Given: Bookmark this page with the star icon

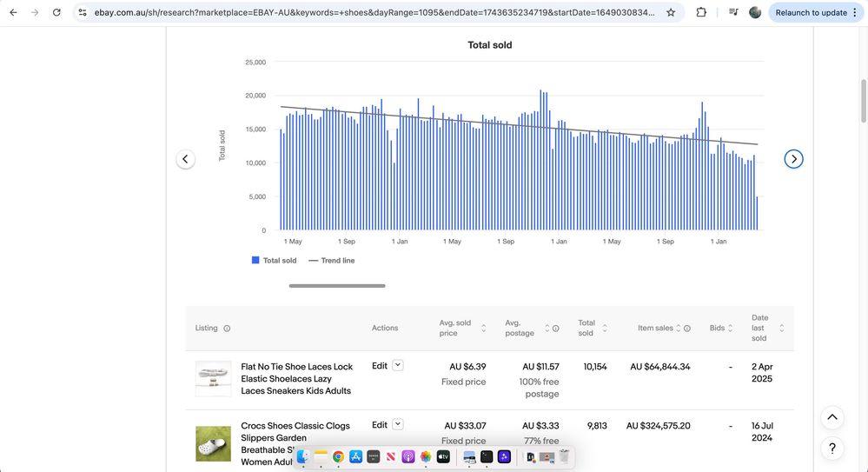Looking at the screenshot, I should click(x=671, y=12).
